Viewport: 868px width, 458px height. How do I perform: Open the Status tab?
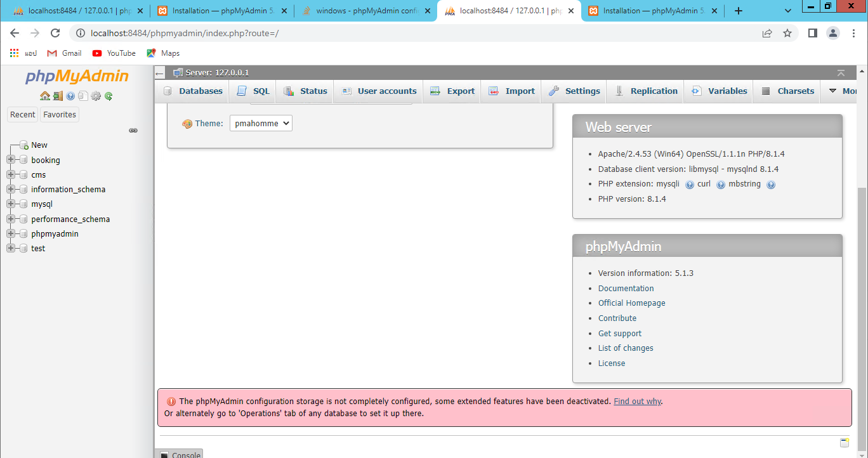tap(305, 91)
